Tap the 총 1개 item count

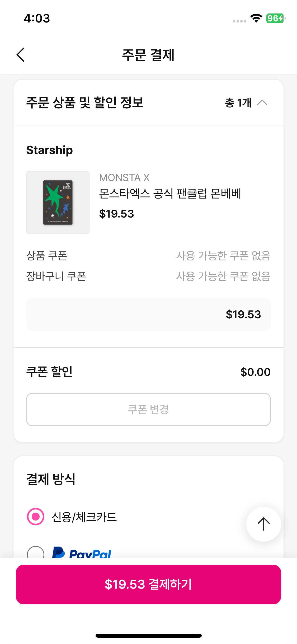[238, 103]
